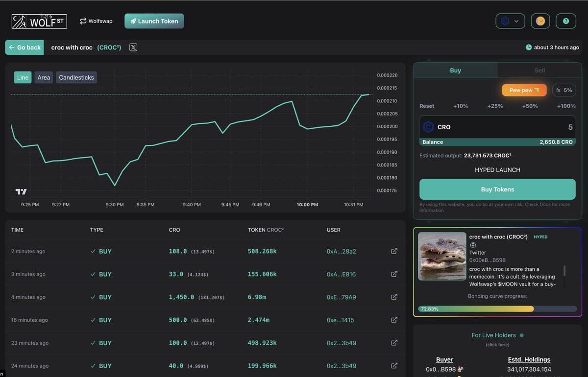588x377 pixels.
Task: Click the Buyer column header
Action: point(444,359)
